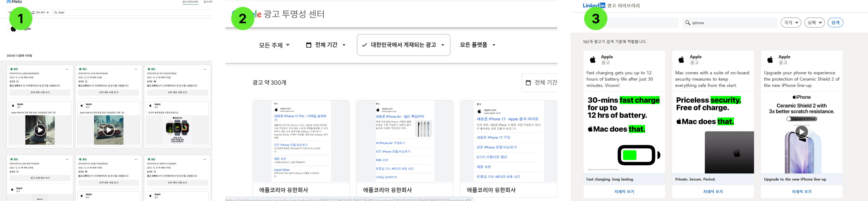Open the 모든 주제 topic dropdown
This screenshot has height=201, width=868.
click(274, 45)
